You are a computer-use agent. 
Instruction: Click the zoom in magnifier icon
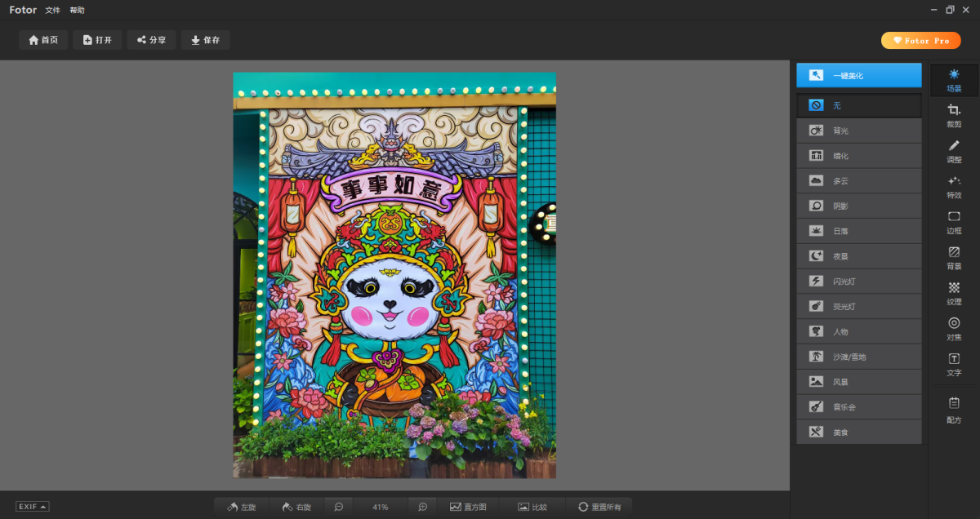point(422,507)
